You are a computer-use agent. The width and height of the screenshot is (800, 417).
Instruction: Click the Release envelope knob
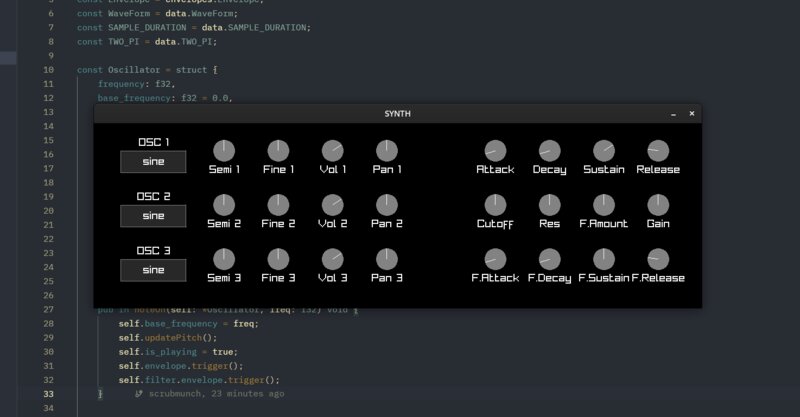657,151
